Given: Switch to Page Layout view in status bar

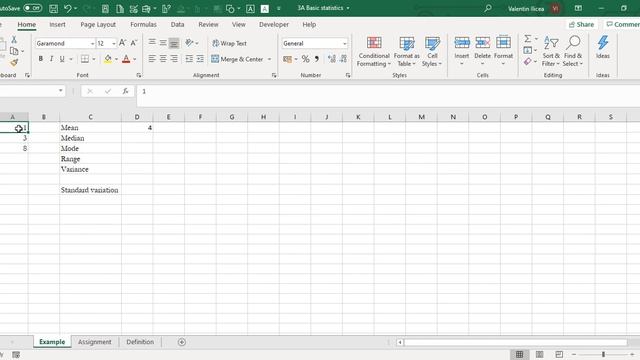Looking at the screenshot, I should coord(539,354).
